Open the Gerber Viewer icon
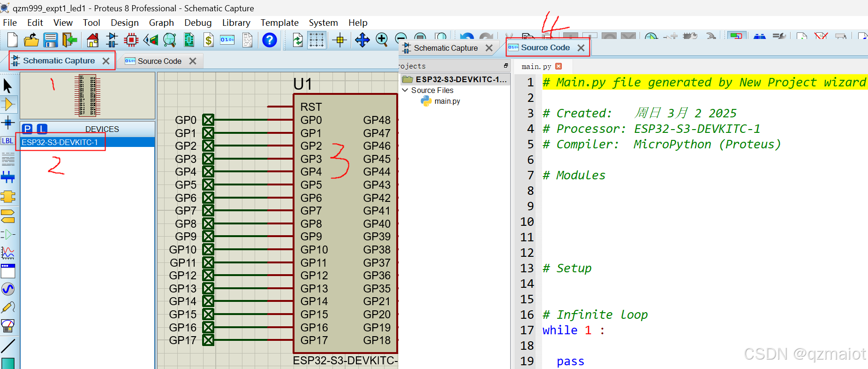868x369 pixels. [x=170, y=40]
